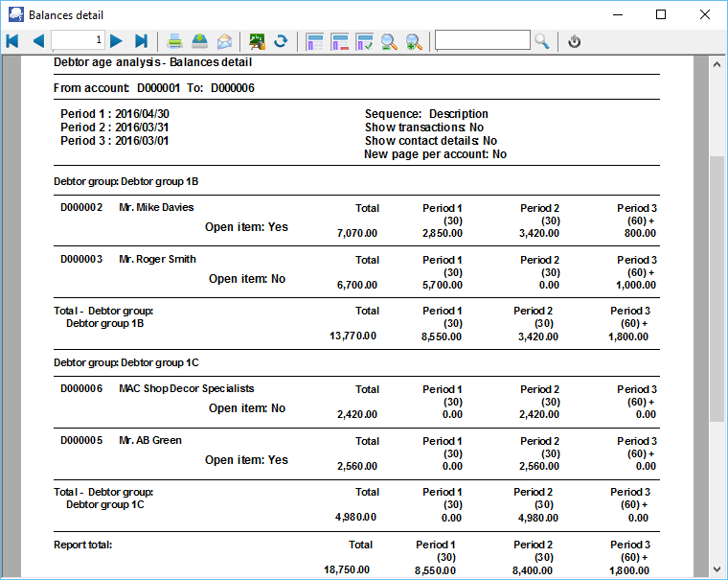Click the refresh report icon
This screenshot has width=728, height=580.
click(x=281, y=41)
